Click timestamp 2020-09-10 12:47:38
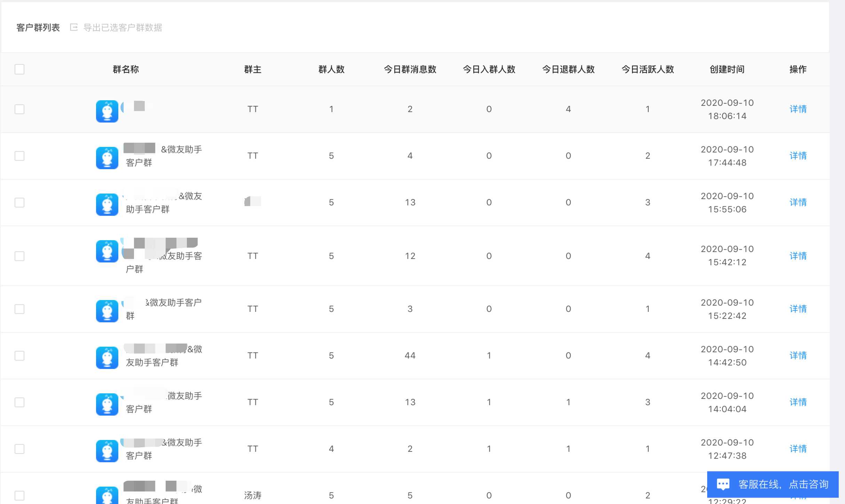The height and width of the screenshot is (504, 845). pyautogui.click(x=727, y=449)
